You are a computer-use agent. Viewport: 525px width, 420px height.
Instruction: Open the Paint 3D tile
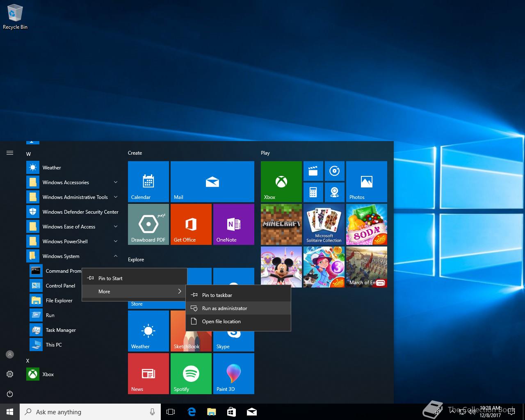(233, 373)
